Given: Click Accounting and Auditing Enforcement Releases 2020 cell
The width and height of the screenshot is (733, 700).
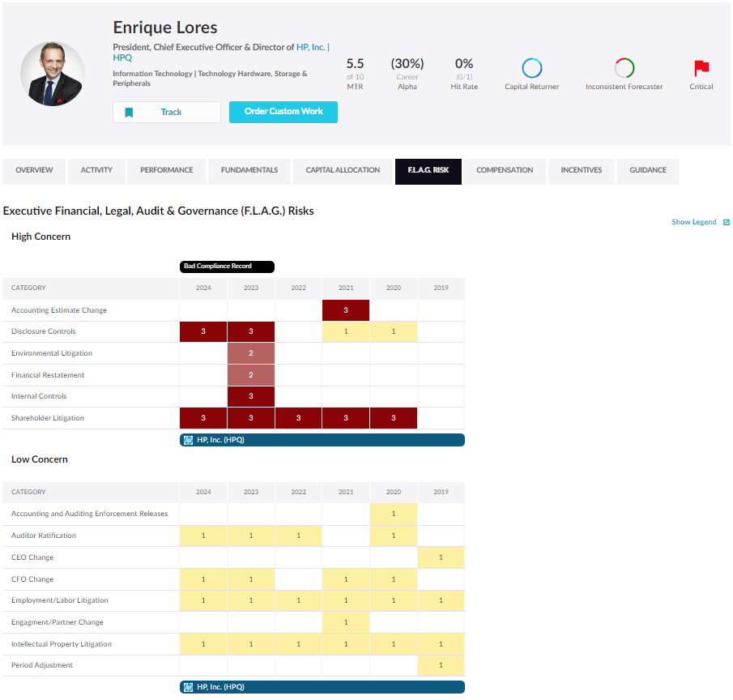Looking at the screenshot, I should click(x=394, y=514).
